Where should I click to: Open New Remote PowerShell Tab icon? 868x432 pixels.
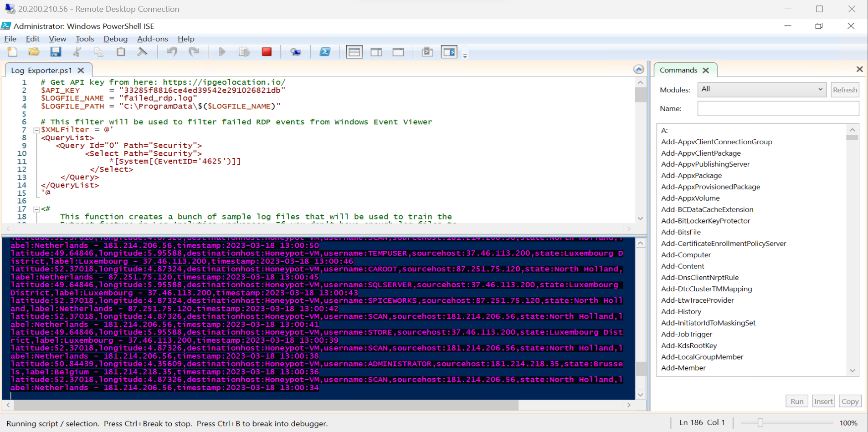pos(296,52)
